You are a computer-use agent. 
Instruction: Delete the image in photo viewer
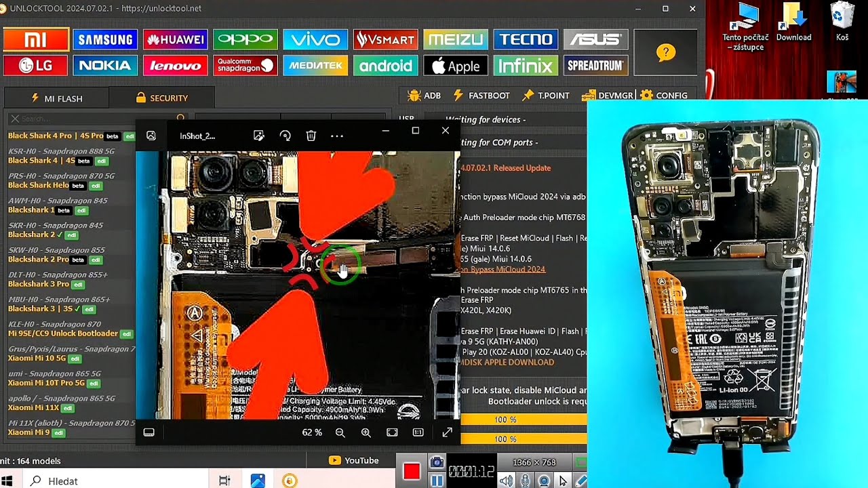pos(311,136)
